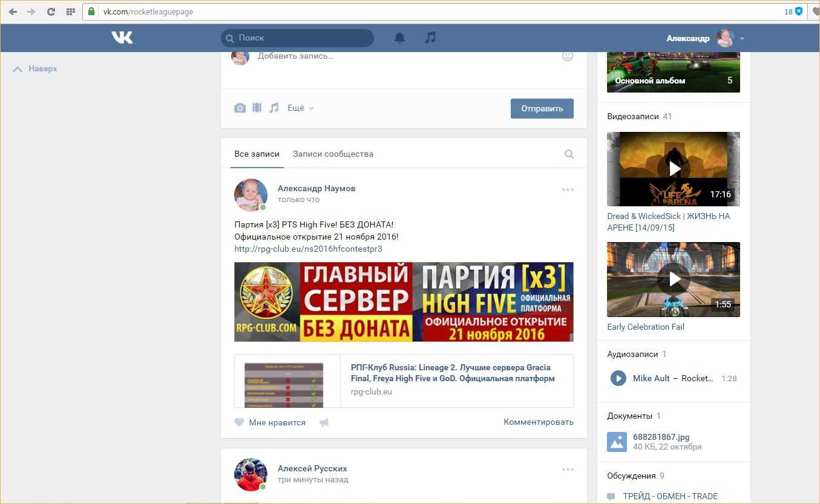The height and width of the screenshot is (504, 820).
Task: Click the heart like icon
Action: tap(240, 422)
